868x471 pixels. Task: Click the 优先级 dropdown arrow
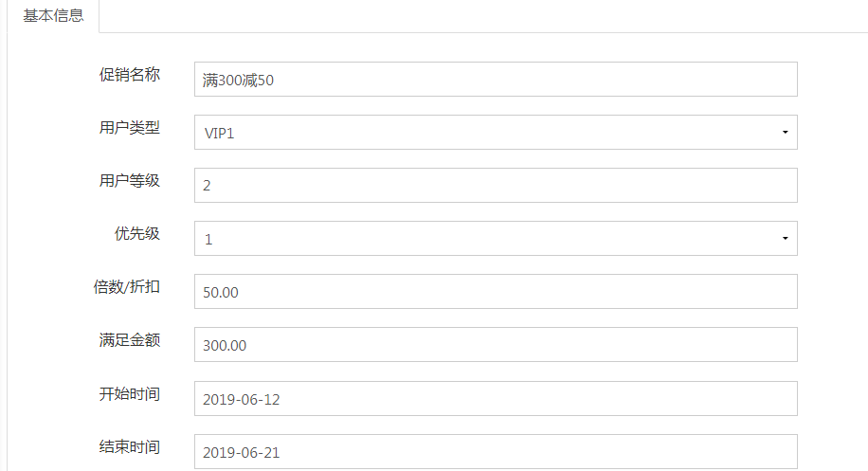(785, 239)
